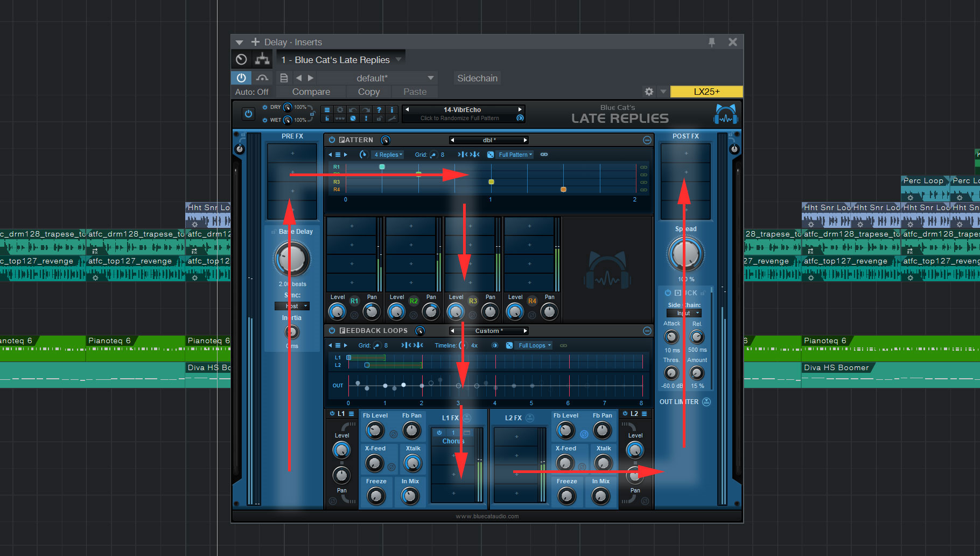
Task: Click the undo arrow in plugin toolbar
Action: tap(353, 110)
